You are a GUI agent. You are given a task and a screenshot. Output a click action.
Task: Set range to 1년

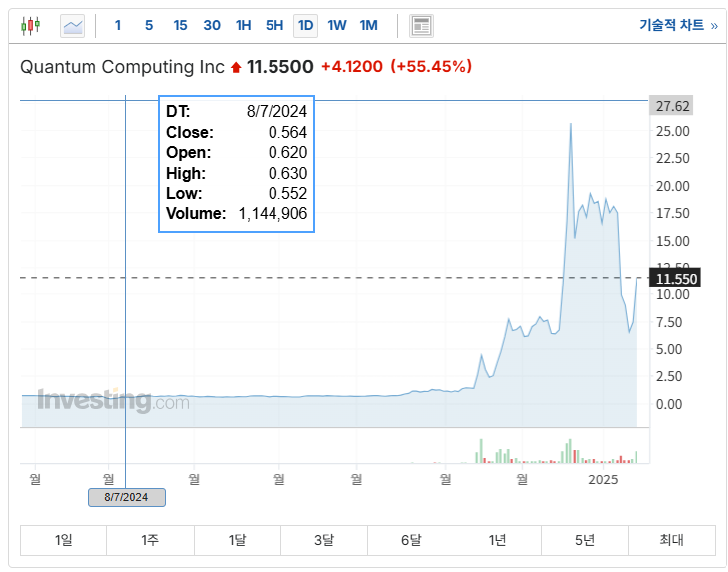pyautogui.click(x=497, y=540)
